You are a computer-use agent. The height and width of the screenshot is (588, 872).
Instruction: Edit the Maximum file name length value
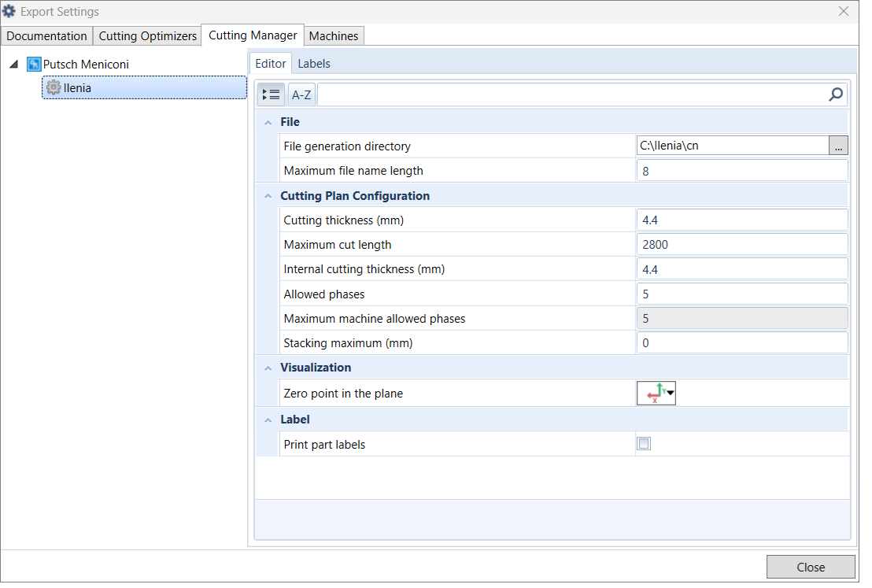tap(742, 171)
